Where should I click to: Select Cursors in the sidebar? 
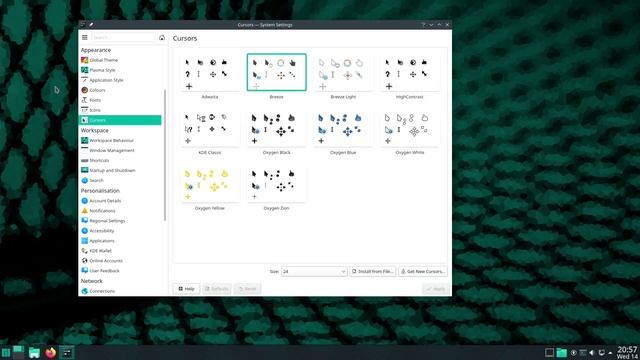point(120,120)
